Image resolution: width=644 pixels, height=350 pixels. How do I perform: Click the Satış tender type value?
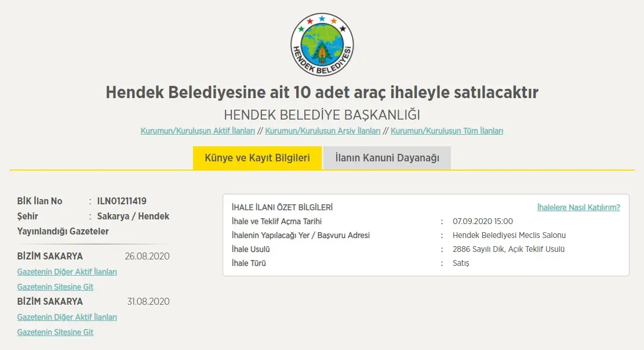(x=461, y=263)
